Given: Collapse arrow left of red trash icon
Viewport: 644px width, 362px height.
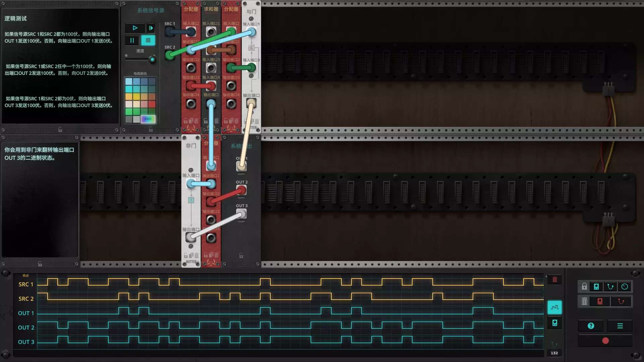Looking at the screenshot, I should (x=546, y=277).
